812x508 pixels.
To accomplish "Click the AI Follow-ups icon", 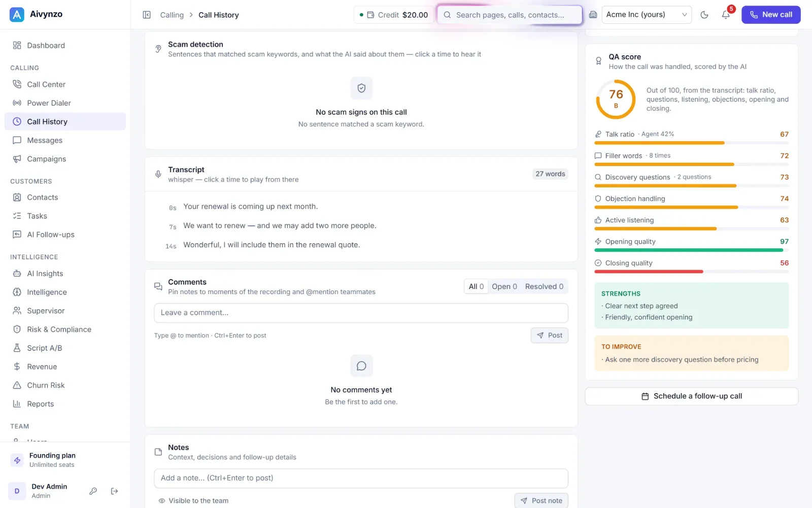I will 17,235.
